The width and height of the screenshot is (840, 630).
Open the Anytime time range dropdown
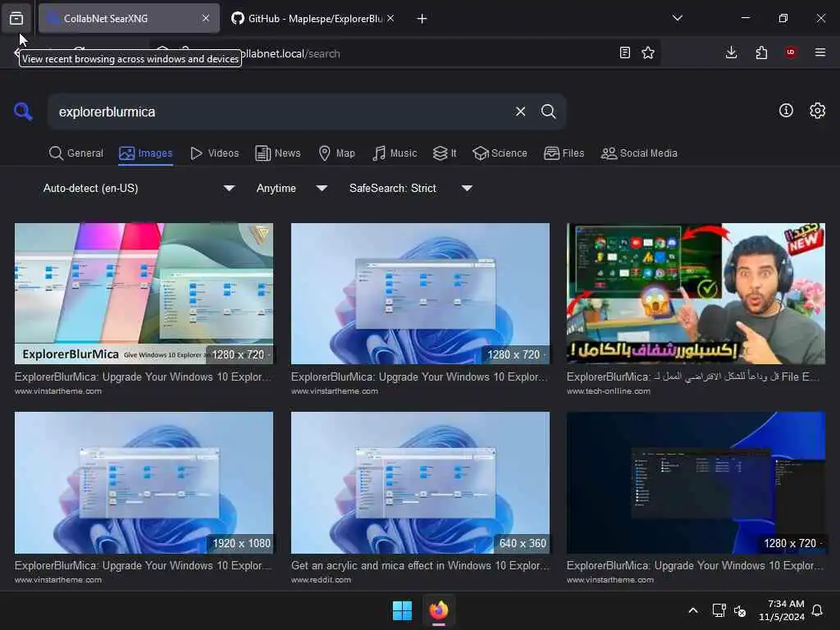pos(292,188)
